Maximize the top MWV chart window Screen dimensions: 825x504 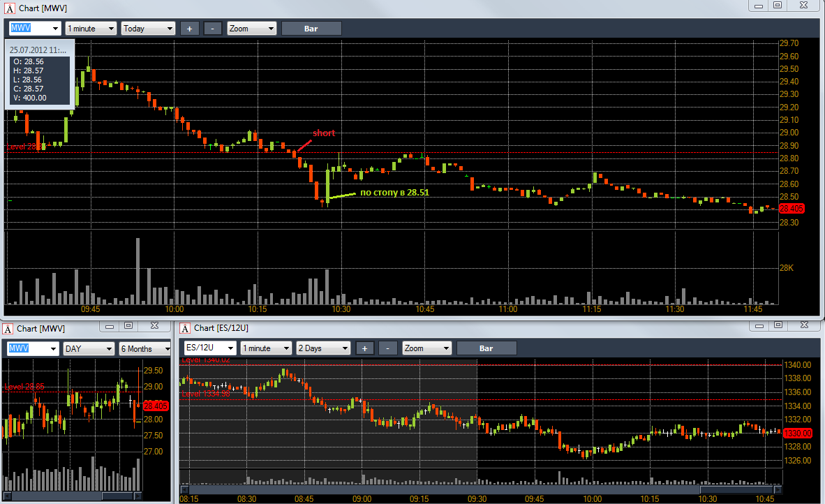(x=778, y=5)
